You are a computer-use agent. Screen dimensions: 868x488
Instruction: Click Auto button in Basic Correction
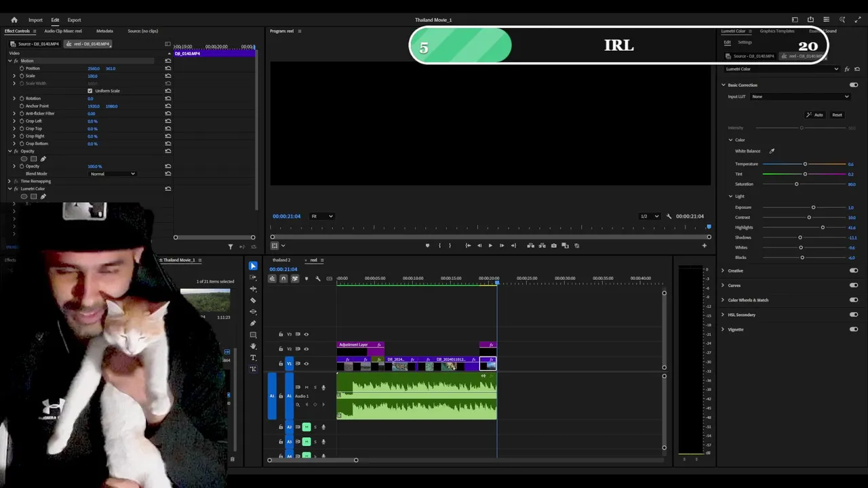(x=814, y=115)
